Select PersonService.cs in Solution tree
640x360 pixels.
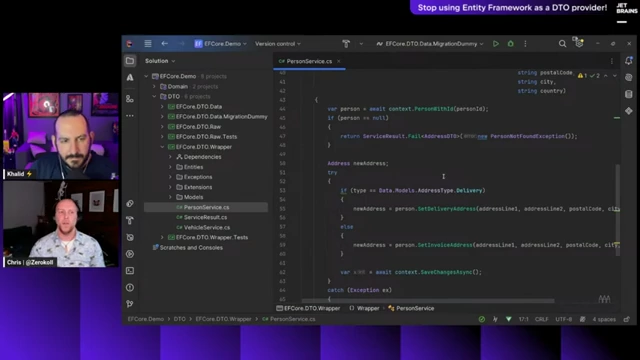pyautogui.click(x=206, y=207)
